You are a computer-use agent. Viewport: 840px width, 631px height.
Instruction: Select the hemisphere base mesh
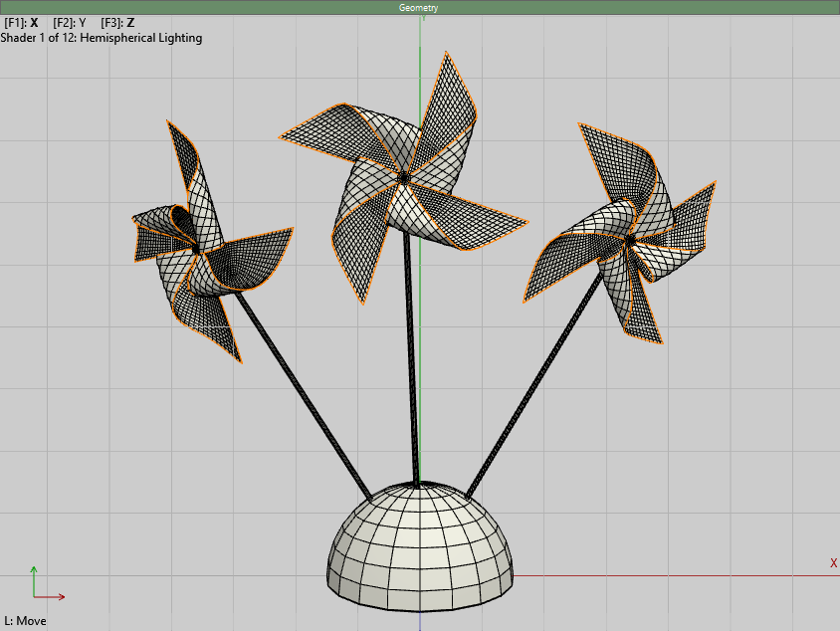click(420, 546)
